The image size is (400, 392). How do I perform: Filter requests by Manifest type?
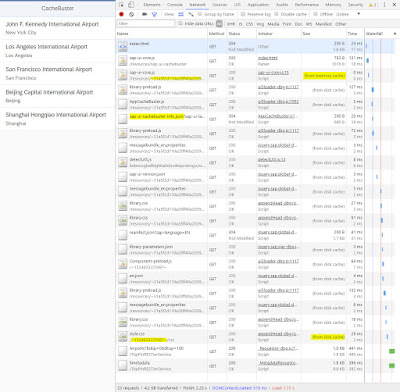pyautogui.click(x=324, y=24)
